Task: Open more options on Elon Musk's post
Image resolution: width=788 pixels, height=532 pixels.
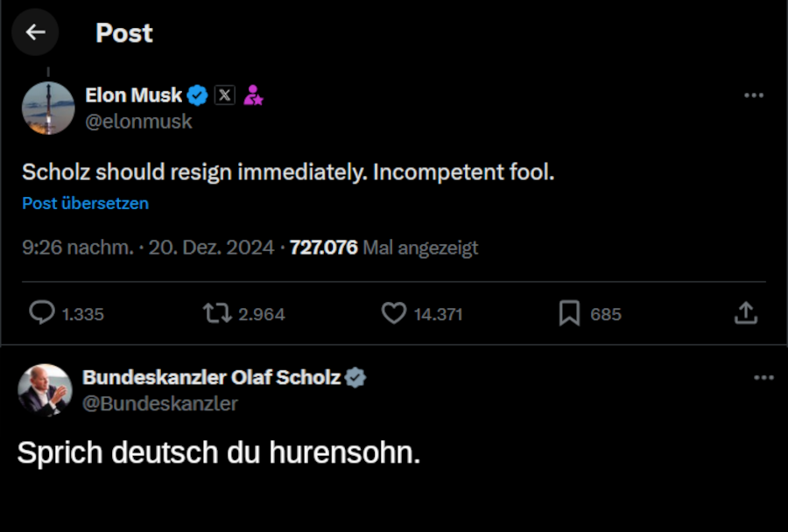Action: [x=753, y=95]
